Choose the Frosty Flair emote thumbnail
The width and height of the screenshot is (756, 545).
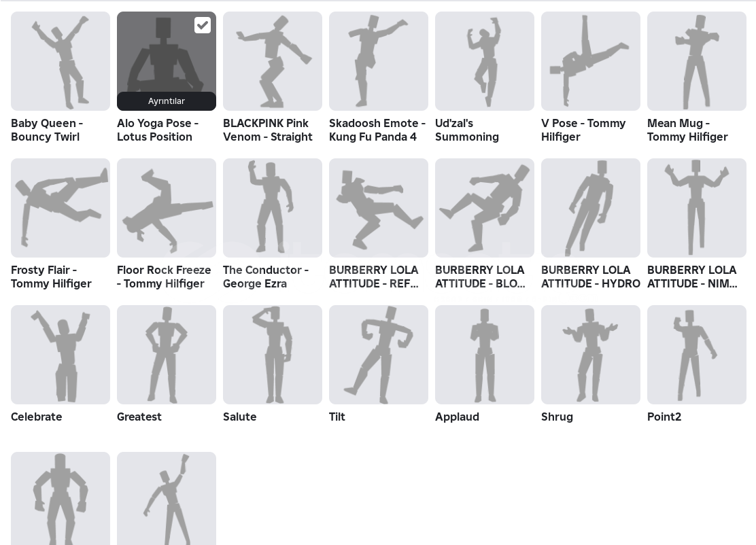61,208
